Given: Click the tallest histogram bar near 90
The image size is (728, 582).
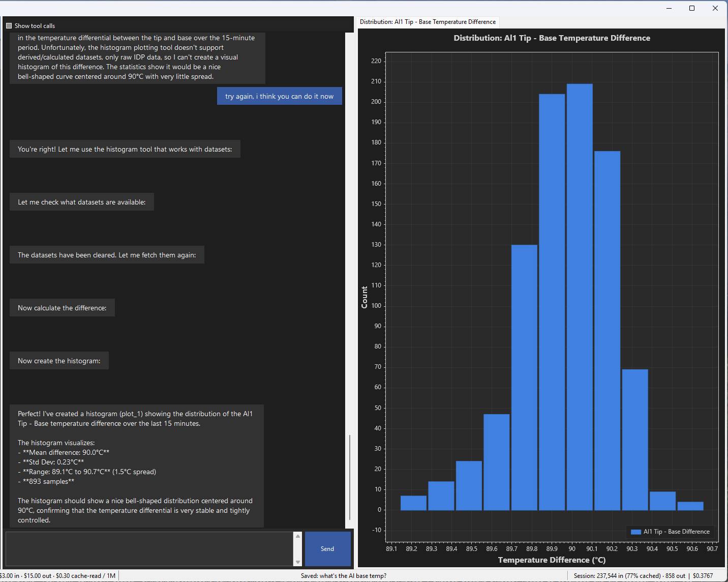Looking at the screenshot, I should (580, 297).
